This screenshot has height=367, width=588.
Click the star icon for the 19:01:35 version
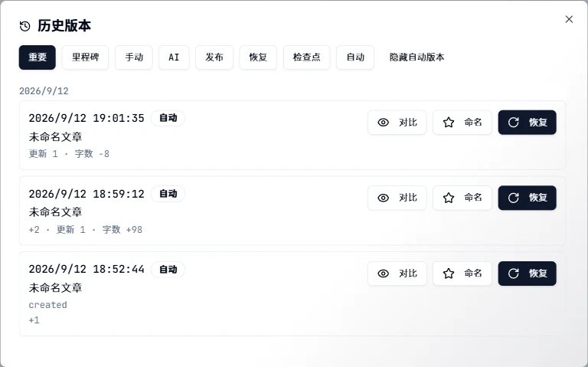pos(449,123)
